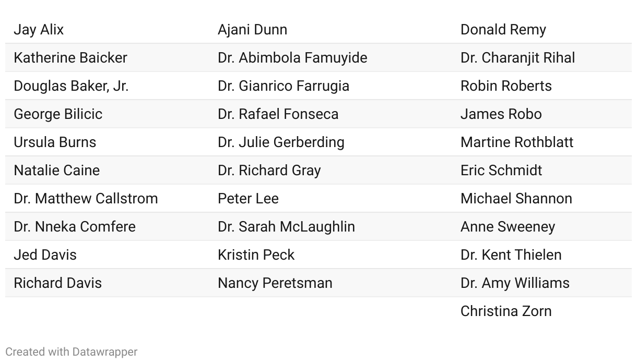Click on Dr. Julie Gerberding
The width and height of the screenshot is (637, 364).
[x=281, y=142]
